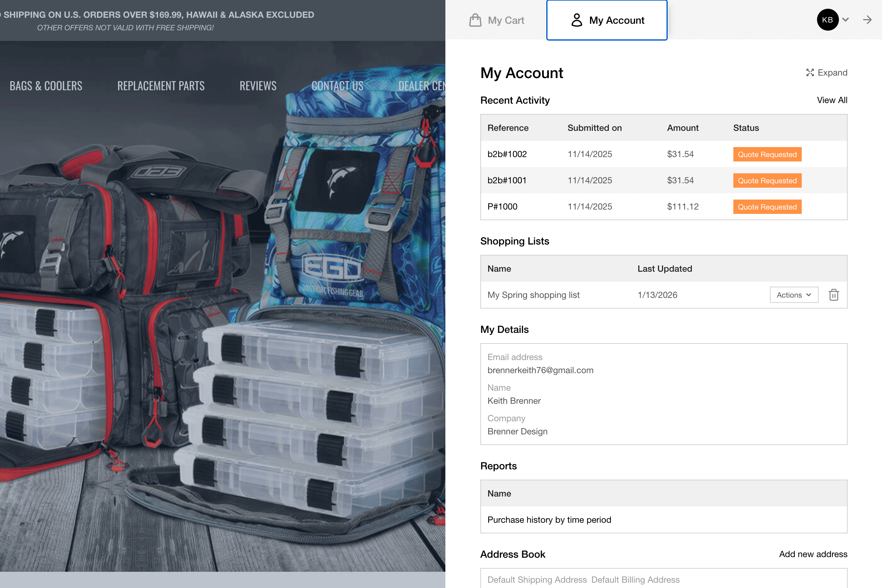Open My Spring shopping list
882x588 pixels.
[x=533, y=295]
